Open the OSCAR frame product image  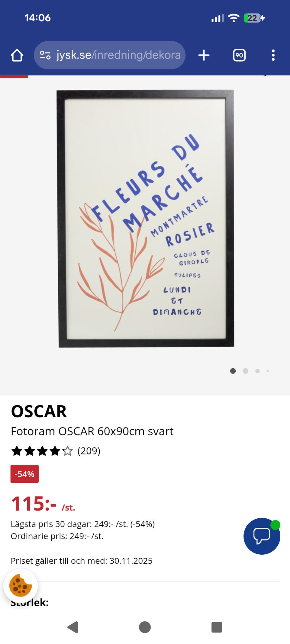(x=145, y=219)
